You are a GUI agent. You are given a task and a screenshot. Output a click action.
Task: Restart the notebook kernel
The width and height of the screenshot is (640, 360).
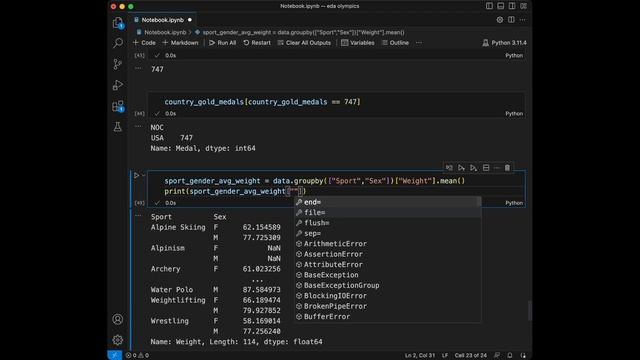(257, 42)
